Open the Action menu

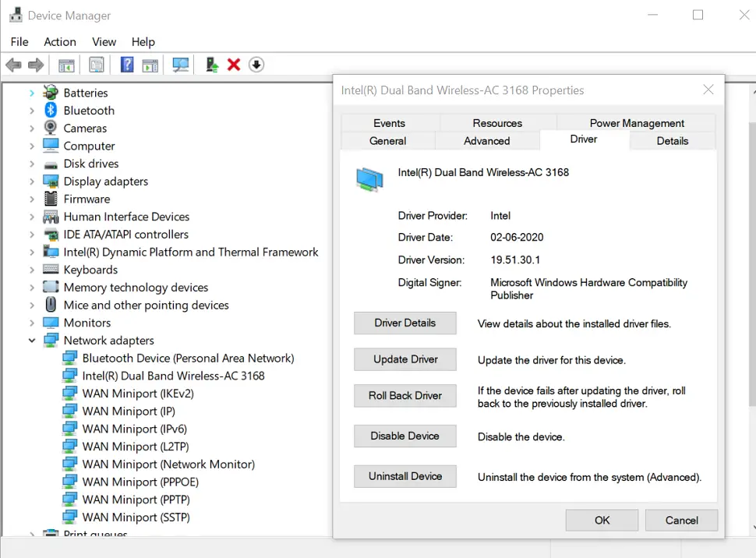pyautogui.click(x=60, y=42)
